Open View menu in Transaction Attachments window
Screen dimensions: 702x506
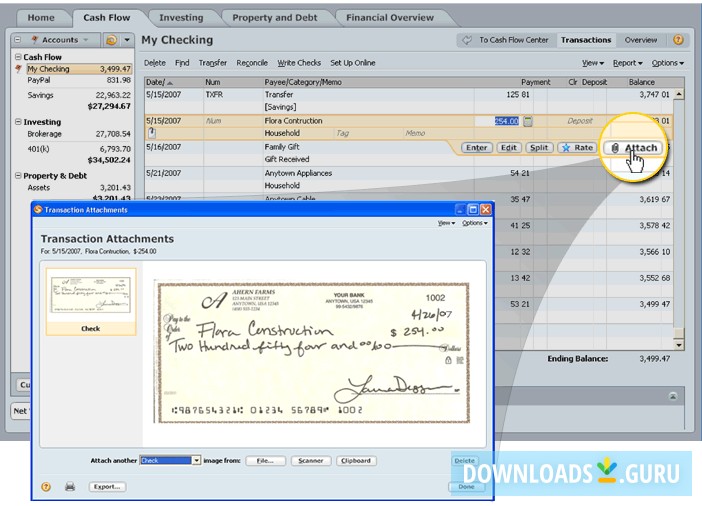coord(446,223)
